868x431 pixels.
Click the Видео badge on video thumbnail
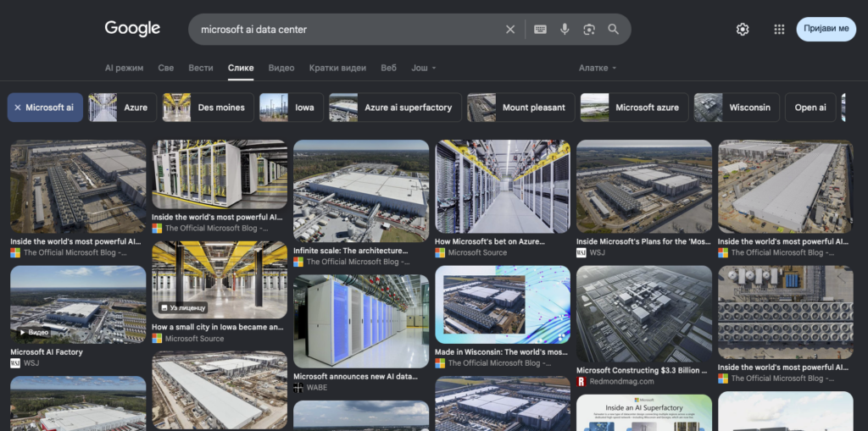tap(34, 333)
